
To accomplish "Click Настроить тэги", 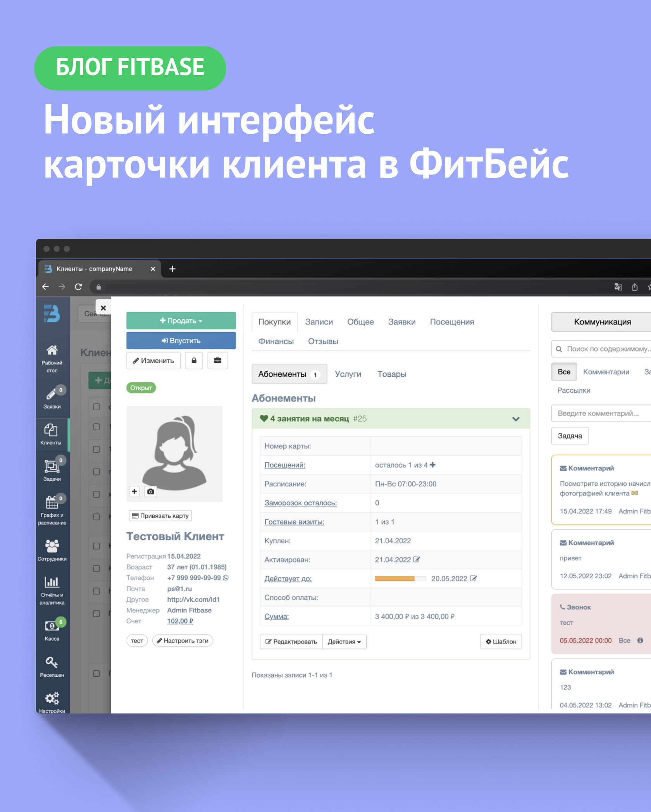I will click(x=183, y=641).
